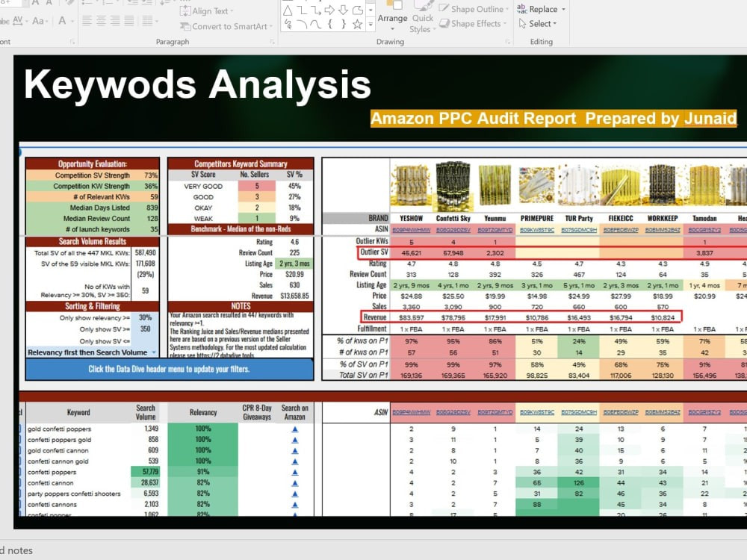
Task: Click the 'Search Volume Results' header
Action: coord(93,241)
